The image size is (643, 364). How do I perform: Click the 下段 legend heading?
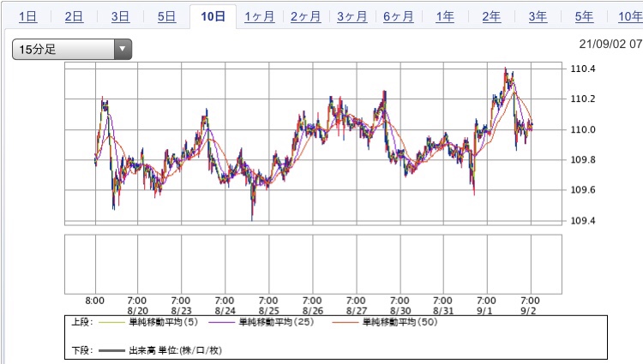coord(82,350)
